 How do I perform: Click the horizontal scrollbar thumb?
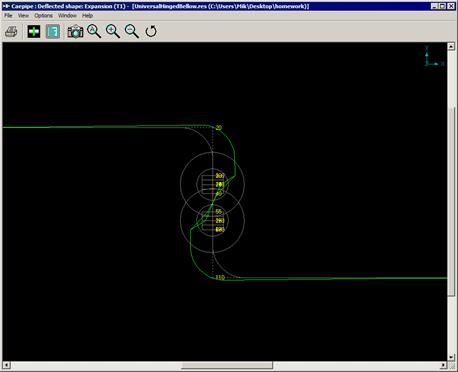click(227, 365)
